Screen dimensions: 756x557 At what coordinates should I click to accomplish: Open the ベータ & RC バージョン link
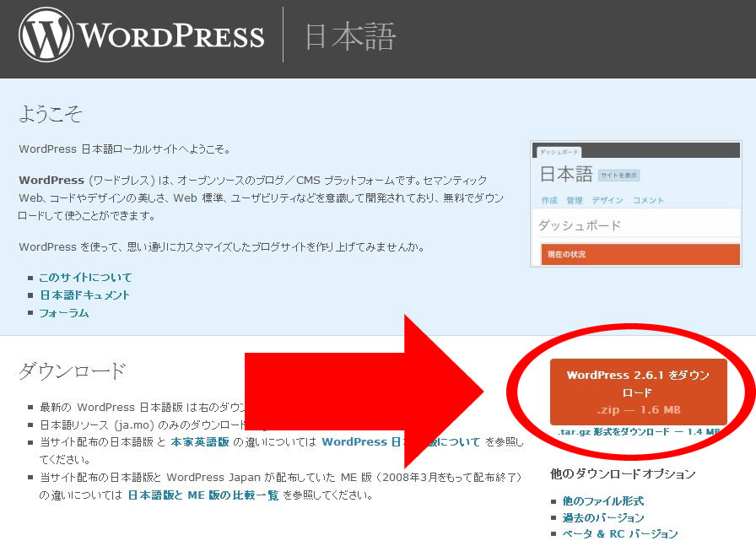[619, 534]
